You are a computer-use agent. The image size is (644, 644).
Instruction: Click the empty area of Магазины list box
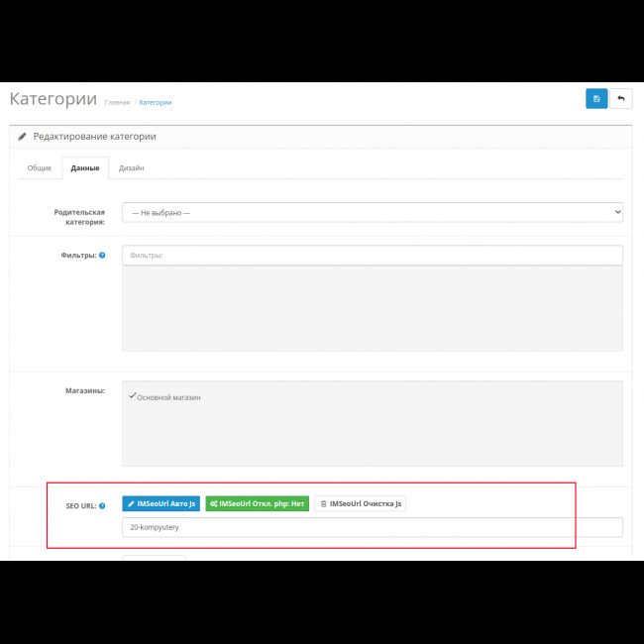tap(372, 436)
